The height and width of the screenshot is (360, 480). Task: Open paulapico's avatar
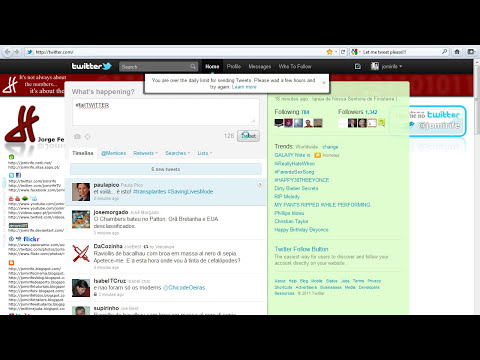[81, 192]
